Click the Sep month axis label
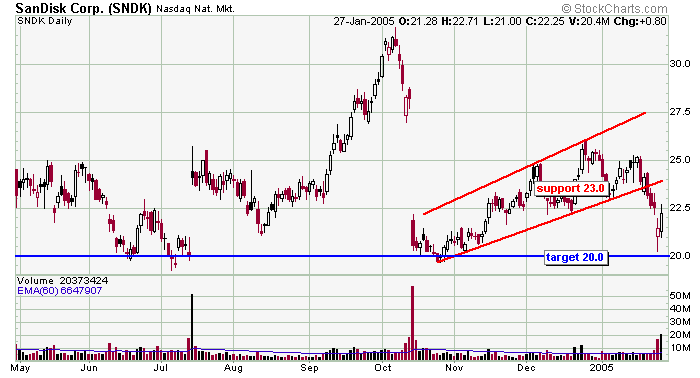 pyautogui.click(x=309, y=368)
